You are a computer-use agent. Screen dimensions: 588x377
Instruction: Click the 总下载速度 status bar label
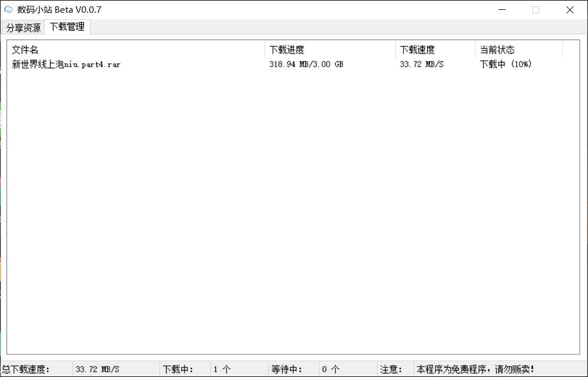click(26, 369)
